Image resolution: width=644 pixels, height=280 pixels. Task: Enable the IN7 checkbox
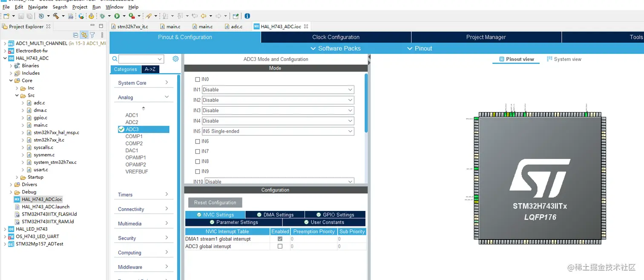pyautogui.click(x=197, y=151)
